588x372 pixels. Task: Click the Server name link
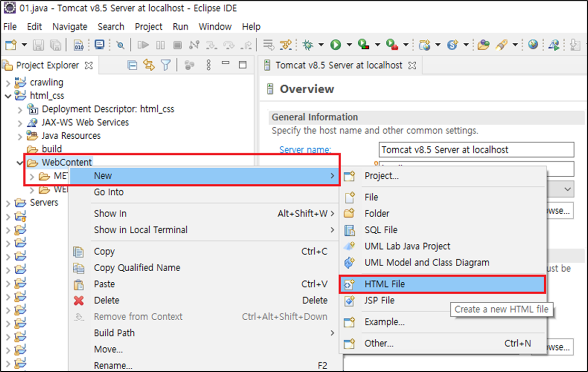pos(305,150)
